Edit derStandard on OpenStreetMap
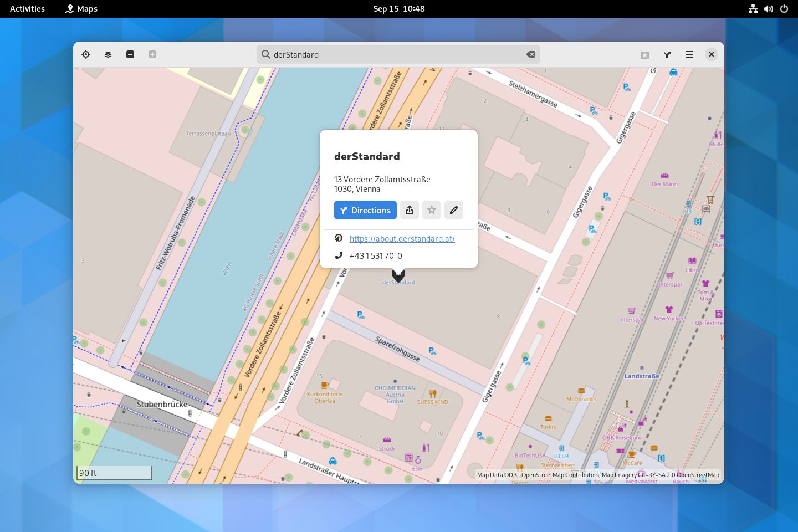Screen dimensions: 798x532 pyautogui.click(x=454, y=210)
